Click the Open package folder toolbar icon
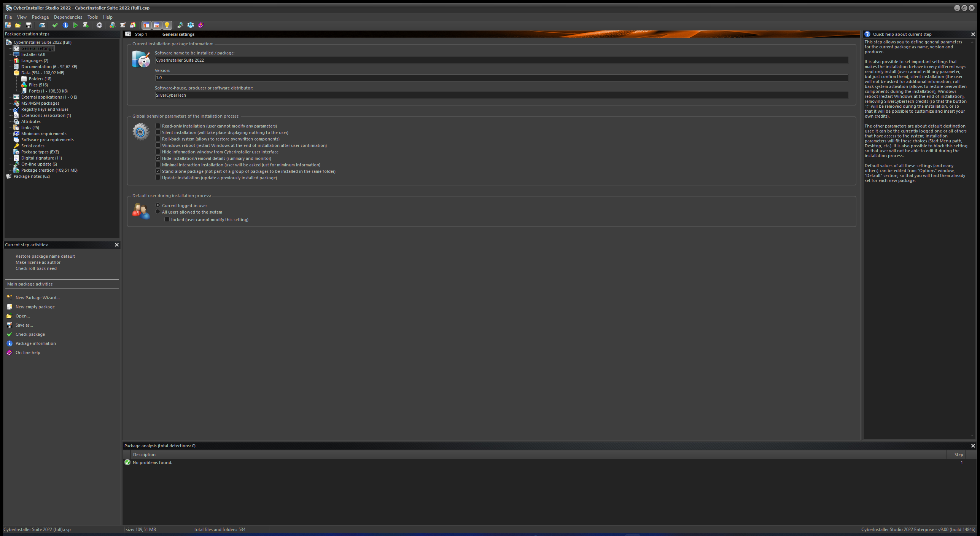Viewport: 980px width, 536px height. 18,25
